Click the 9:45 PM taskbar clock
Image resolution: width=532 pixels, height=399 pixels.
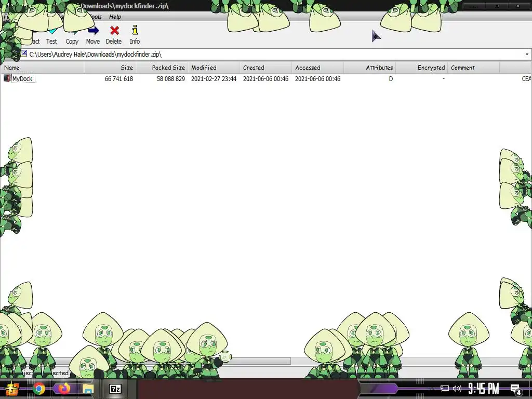[484, 389]
